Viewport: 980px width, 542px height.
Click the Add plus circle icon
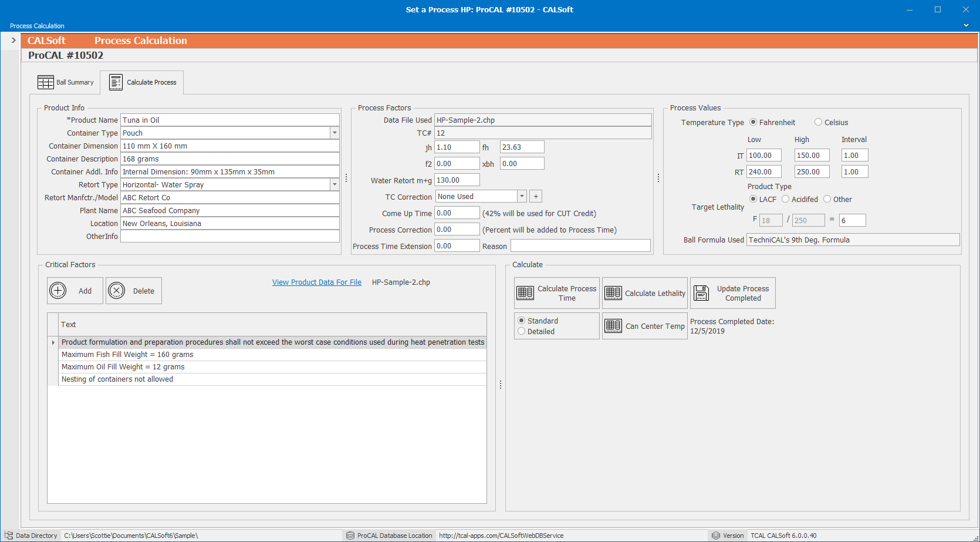coord(58,291)
